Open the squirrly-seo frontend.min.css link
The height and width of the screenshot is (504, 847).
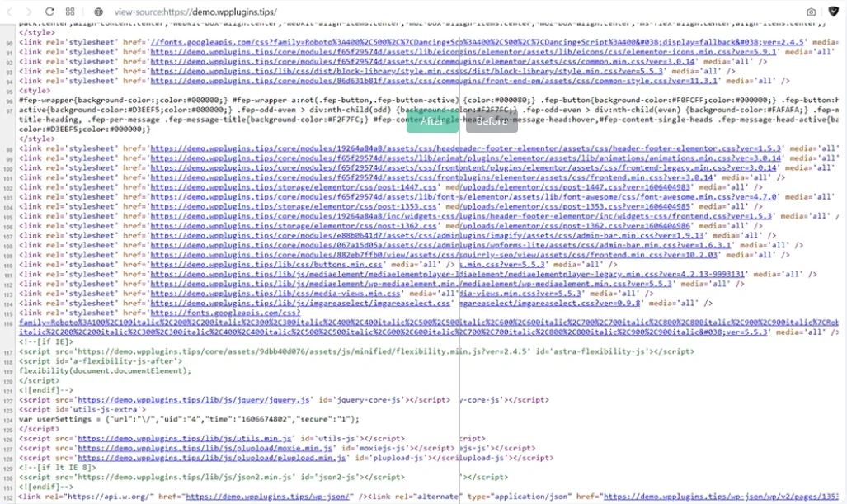tap(434, 256)
